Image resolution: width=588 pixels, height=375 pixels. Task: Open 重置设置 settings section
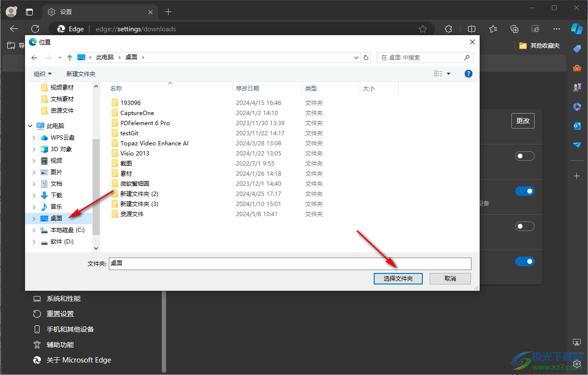point(60,314)
